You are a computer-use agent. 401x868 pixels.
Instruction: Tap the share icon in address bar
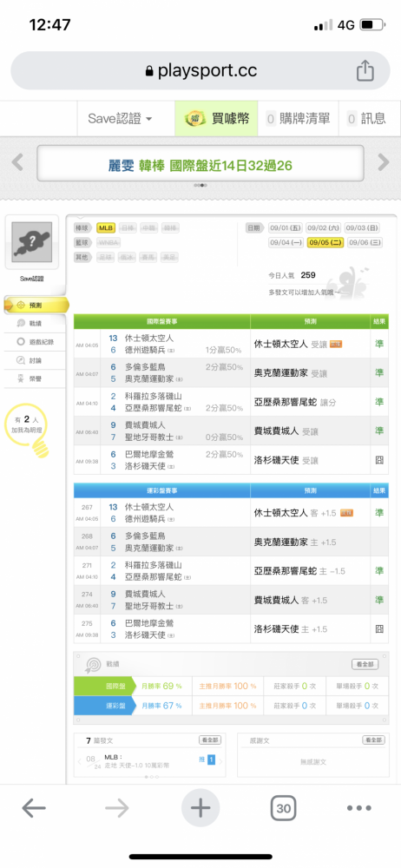(365, 71)
